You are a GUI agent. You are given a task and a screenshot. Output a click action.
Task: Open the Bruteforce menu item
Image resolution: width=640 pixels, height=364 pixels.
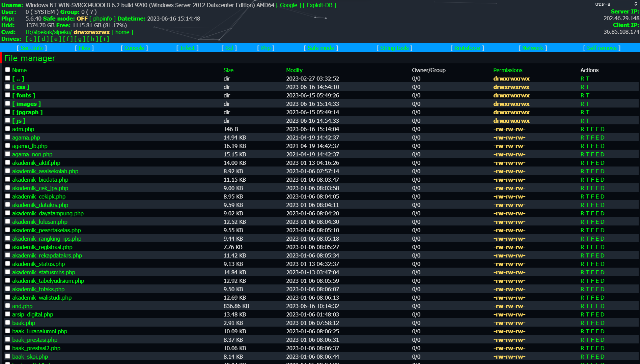click(x=467, y=48)
